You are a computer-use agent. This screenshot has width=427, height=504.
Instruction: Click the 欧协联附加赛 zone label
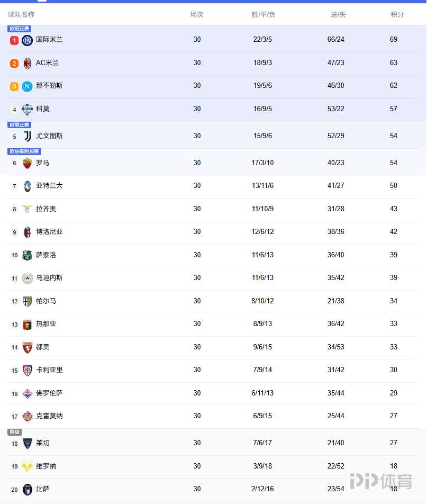click(24, 151)
